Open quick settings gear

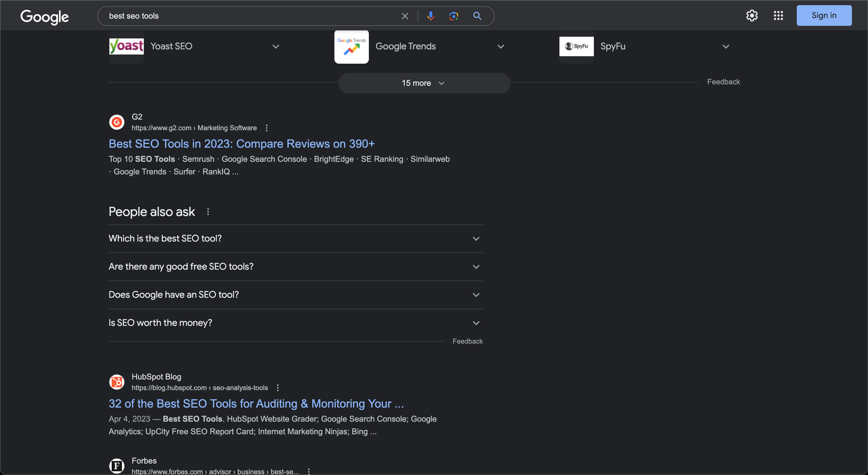752,15
